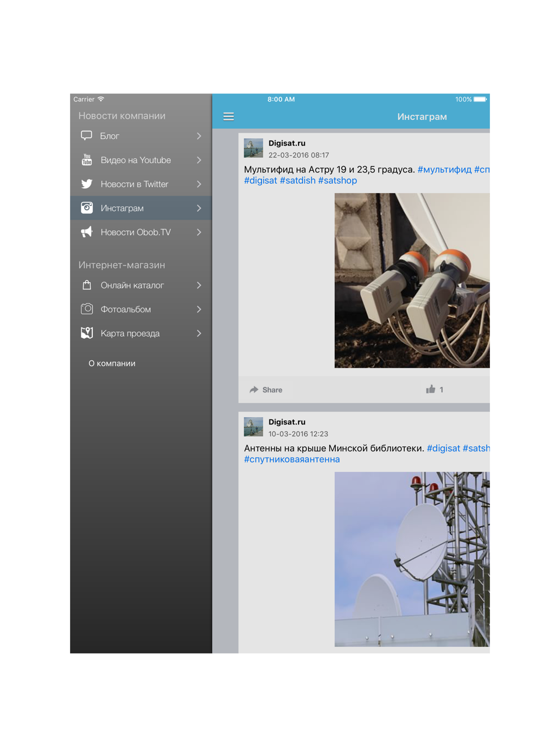This screenshot has width=560, height=747.
Task: Click the Новости компании section header
Action: coord(122,116)
